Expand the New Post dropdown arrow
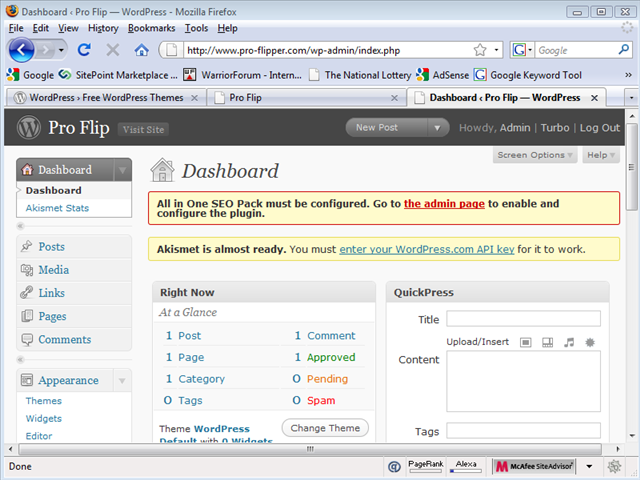Screen dimensions: 640x480 tap(438, 128)
